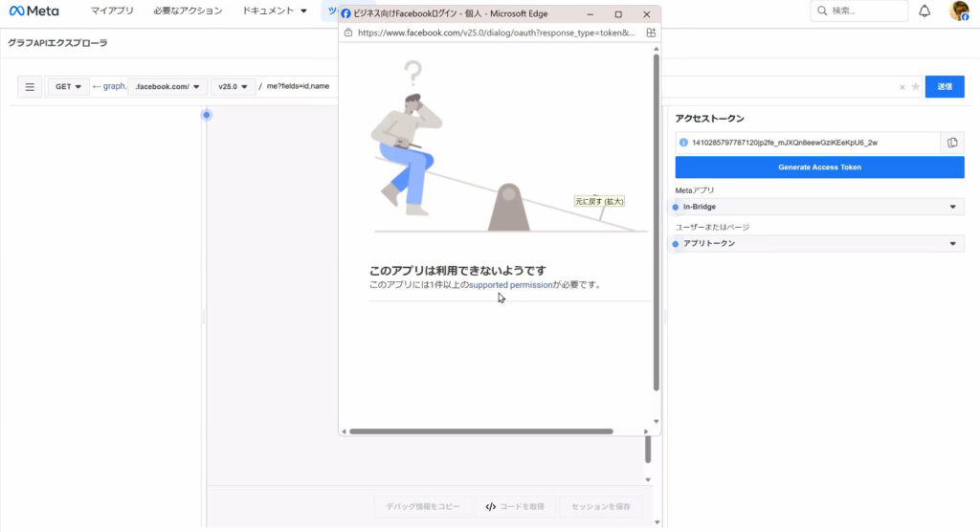Open the ドキュメント menu
The image size is (980, 532).
[275, 11]
